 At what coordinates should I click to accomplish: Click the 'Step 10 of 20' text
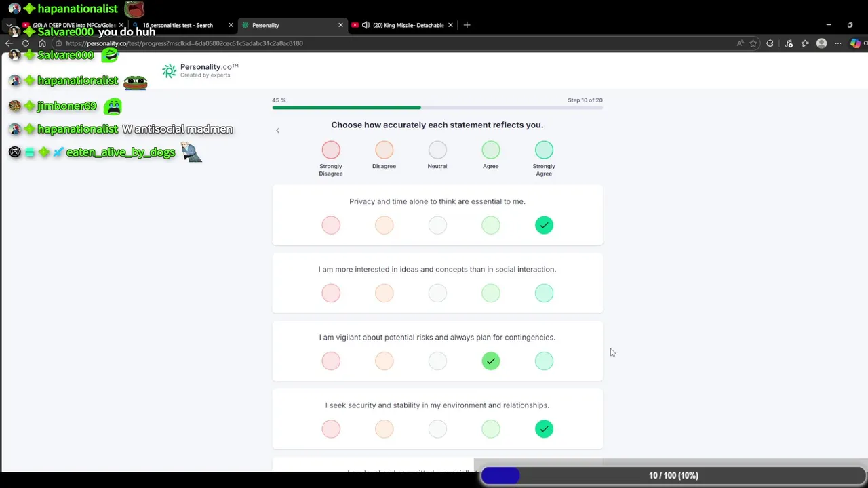pyautogui.click(x=585, y=100)
